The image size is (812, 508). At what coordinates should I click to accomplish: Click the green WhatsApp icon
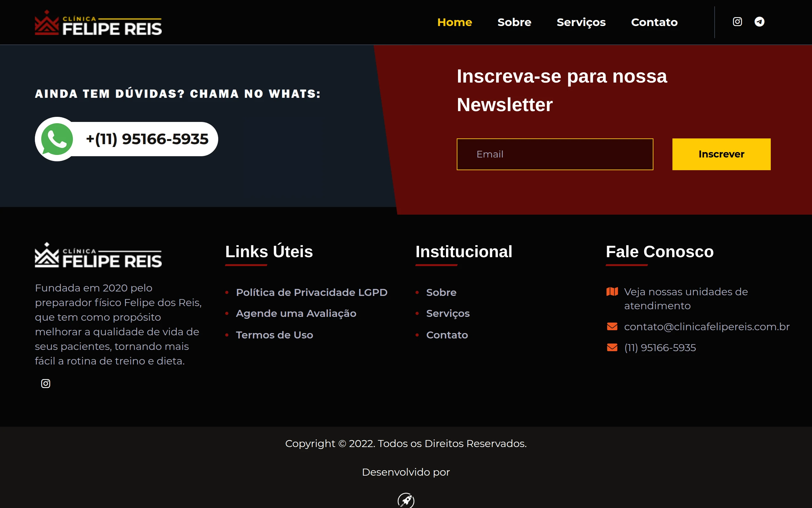point(57,139)
